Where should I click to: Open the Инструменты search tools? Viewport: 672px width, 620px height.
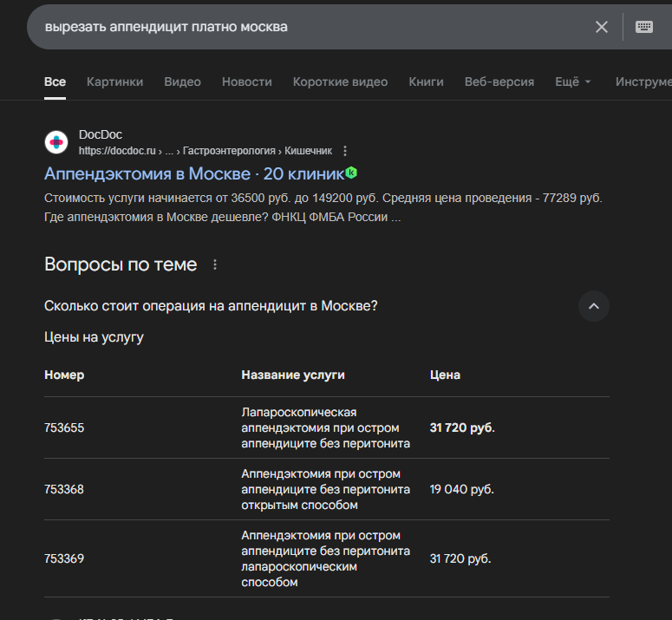(643, 82)
